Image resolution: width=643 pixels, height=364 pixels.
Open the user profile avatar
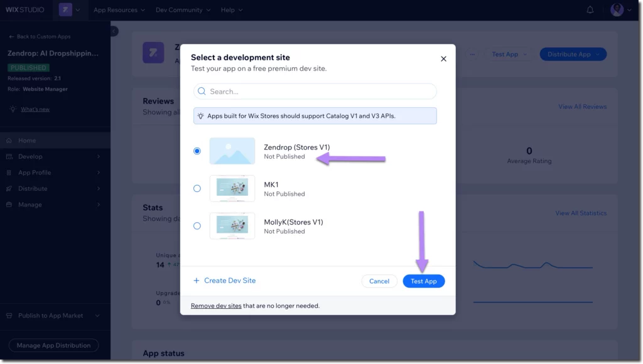(x=617, y=9)
